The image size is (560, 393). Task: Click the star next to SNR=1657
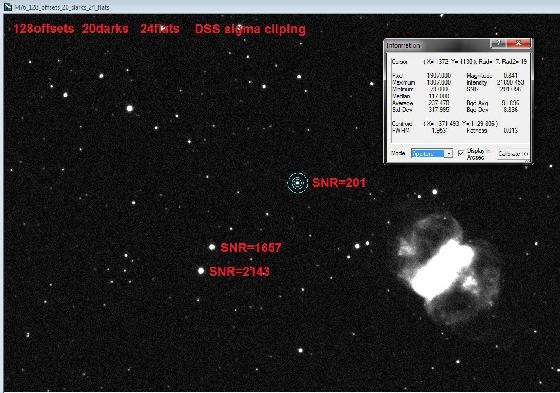coord(212,247)
